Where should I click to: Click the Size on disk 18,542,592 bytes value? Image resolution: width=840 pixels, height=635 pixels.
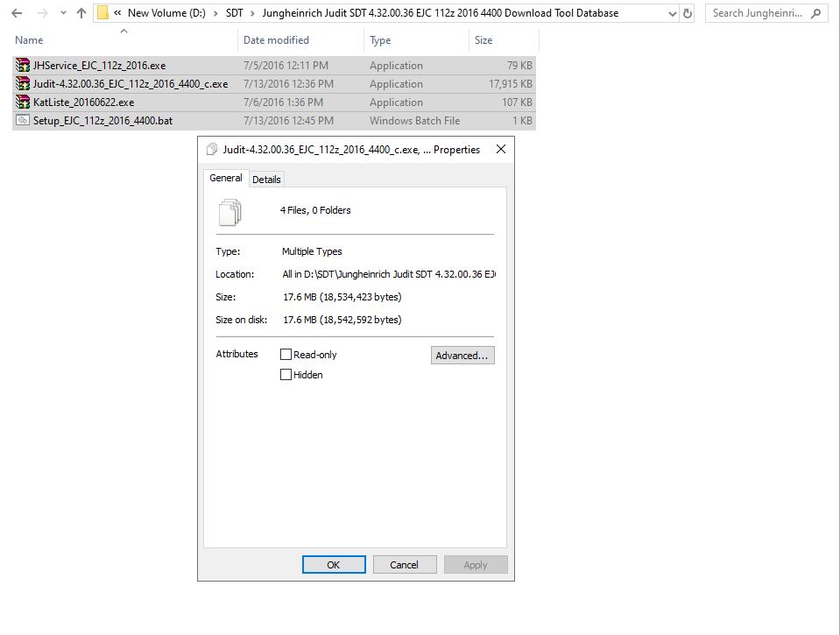[342, 320]
